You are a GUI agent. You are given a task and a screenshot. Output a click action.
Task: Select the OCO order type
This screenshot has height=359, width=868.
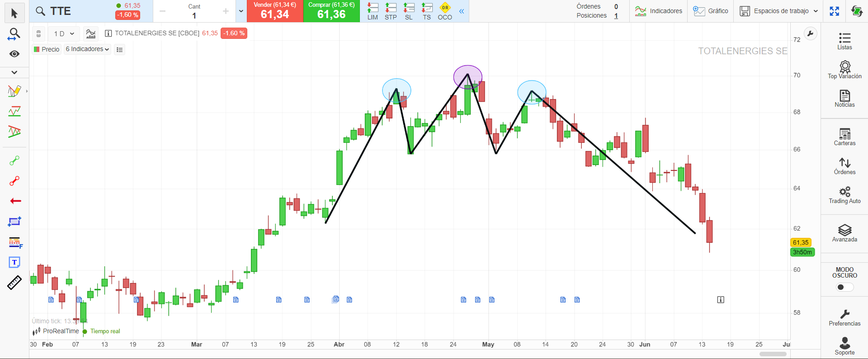coord(445,11)
